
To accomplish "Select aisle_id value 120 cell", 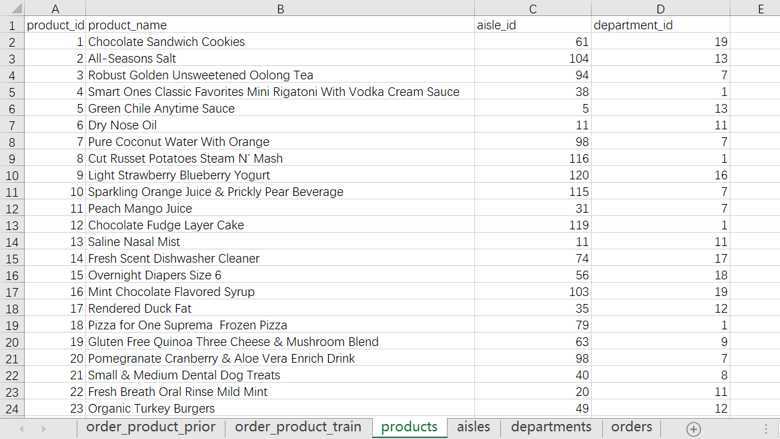I will (533, 175).
